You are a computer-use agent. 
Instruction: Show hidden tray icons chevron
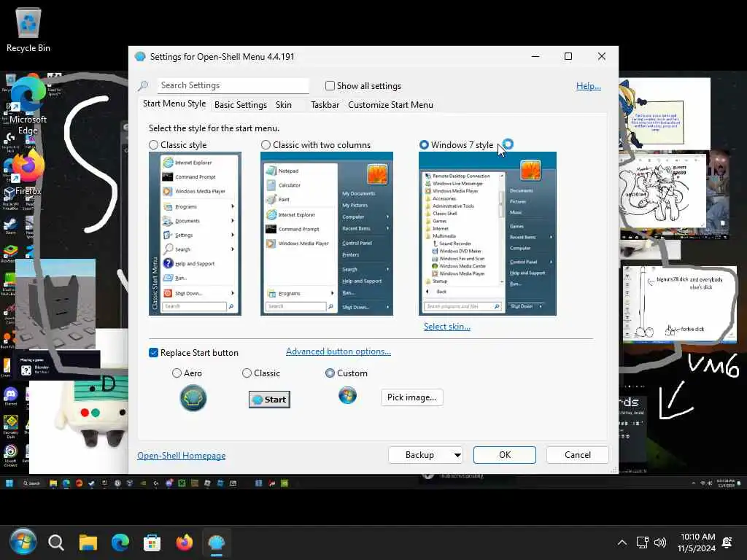622,542
